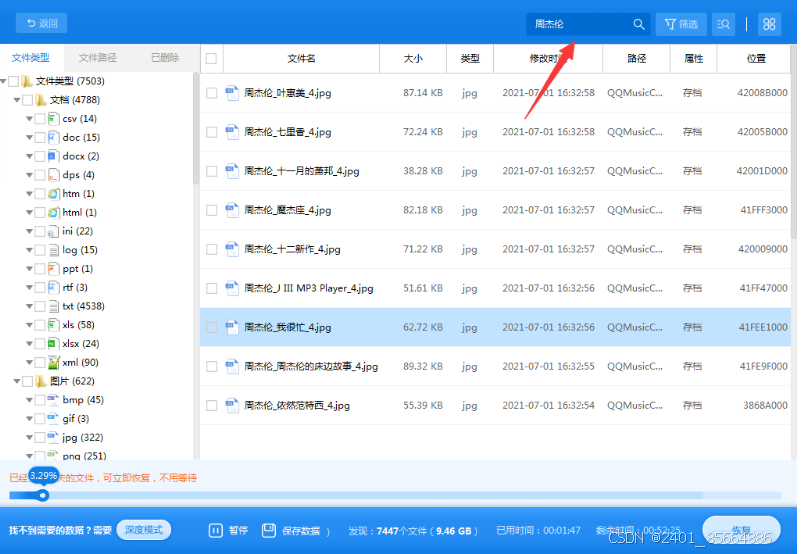
Task: Click the file tree vertical scrollbar
Action: 196,128
